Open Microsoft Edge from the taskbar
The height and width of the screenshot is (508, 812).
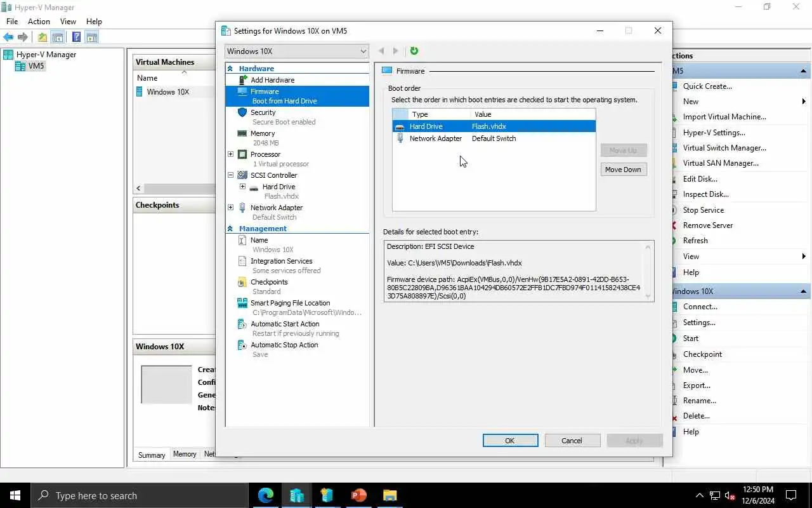click(266, 495)
